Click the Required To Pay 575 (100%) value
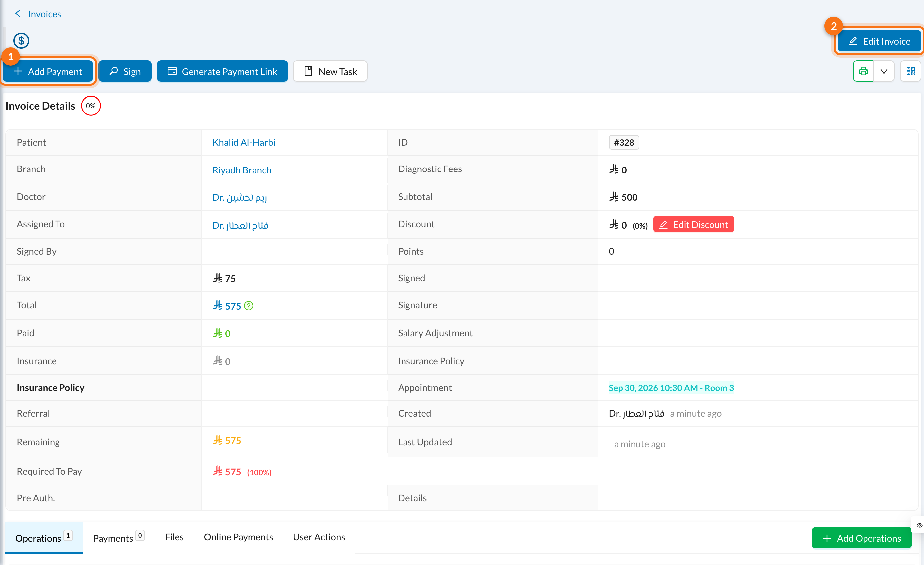The width and height of the screenshot is (924, 565). (242, 471)
